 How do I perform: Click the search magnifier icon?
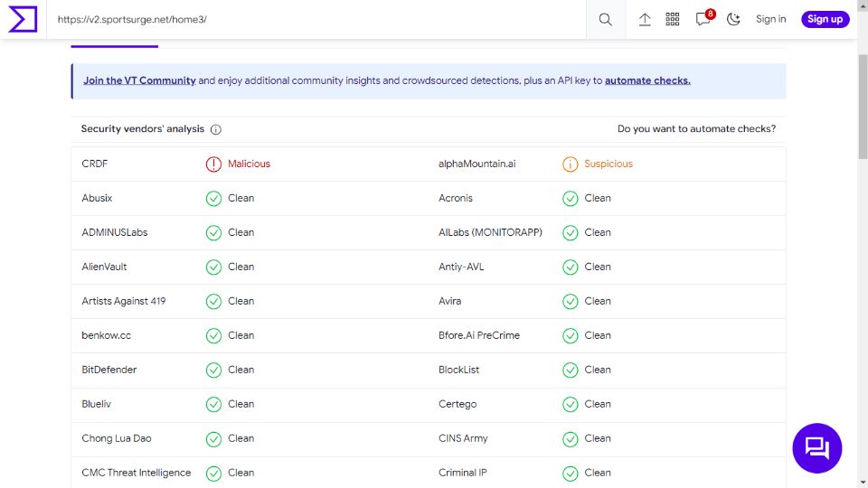[x=606, y=19]
